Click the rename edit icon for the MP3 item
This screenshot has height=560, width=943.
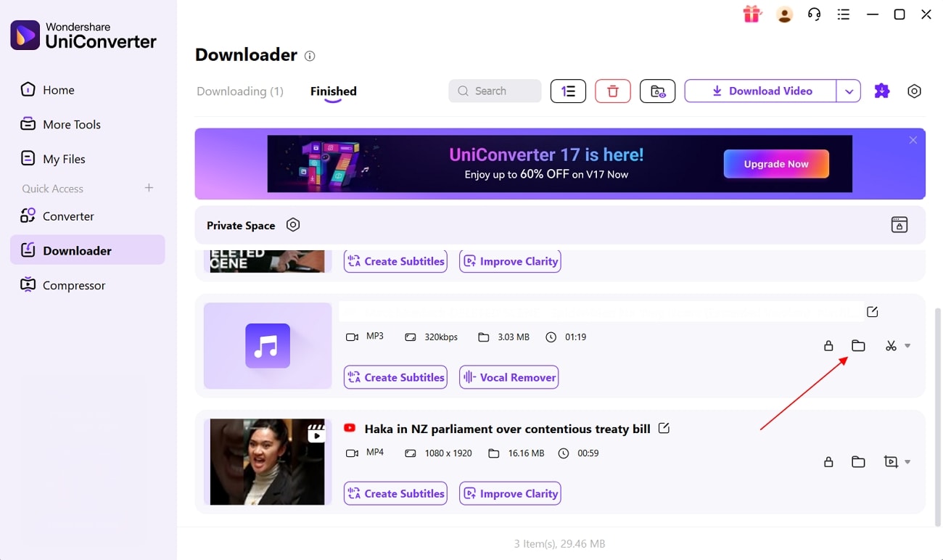873,312
